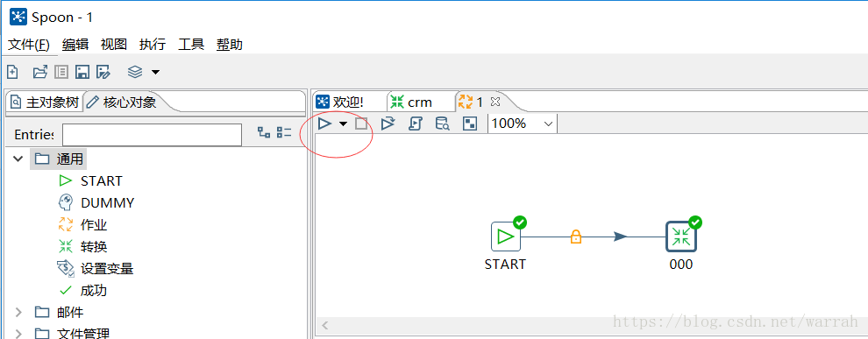This screenshot has height=339, width=868.
Task: Select the 邮件 folder row
Action: click(x=60, y=313)
